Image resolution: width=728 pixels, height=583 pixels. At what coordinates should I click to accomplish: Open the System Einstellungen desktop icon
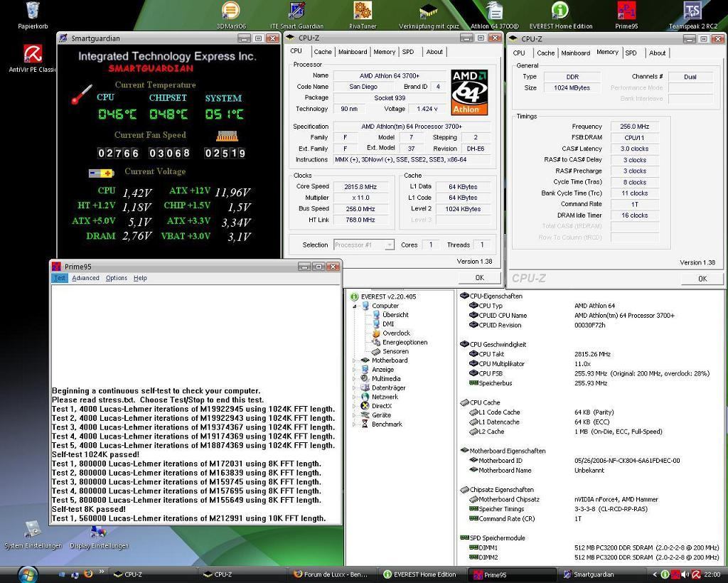click(33, 535)
